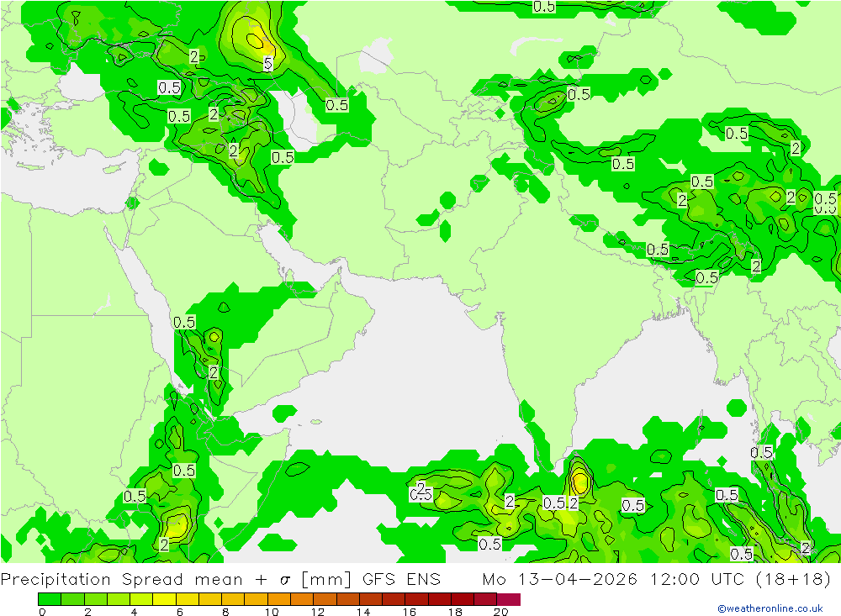841x616 pixels.
Task: Click the 'GFS ENS' model label
Action: (401, 580)
